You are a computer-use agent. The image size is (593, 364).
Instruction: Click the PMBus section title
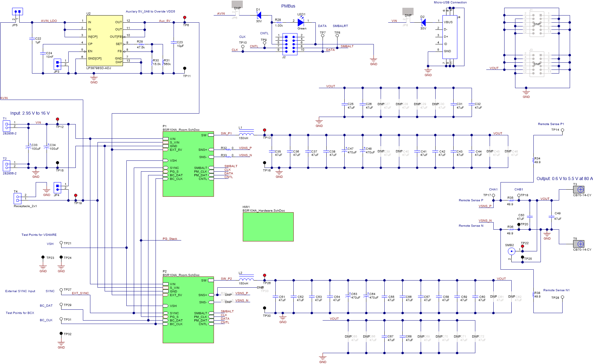(x=288, y=6)
